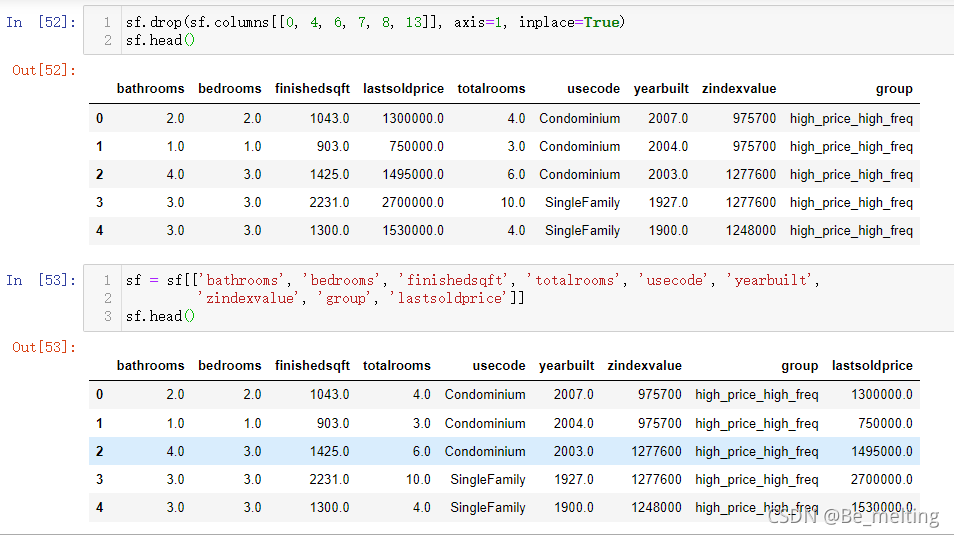Image resolution: width=954 pixels, height=537 pixels.
Task: Click Condominium in row 0 of Out[52]
Action: (x=579, y=119)
